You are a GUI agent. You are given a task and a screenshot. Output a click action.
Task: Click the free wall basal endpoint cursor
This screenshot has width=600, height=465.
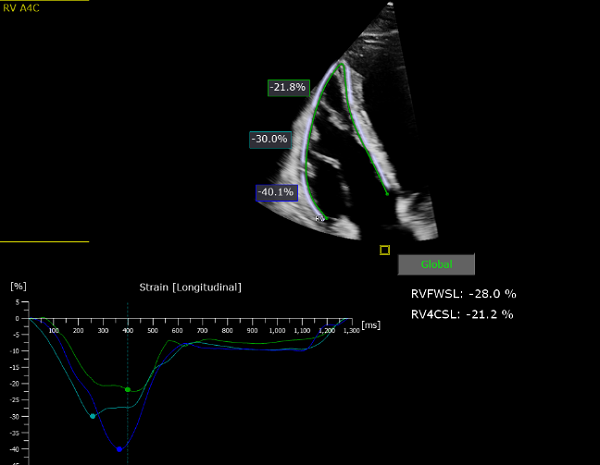320,217
